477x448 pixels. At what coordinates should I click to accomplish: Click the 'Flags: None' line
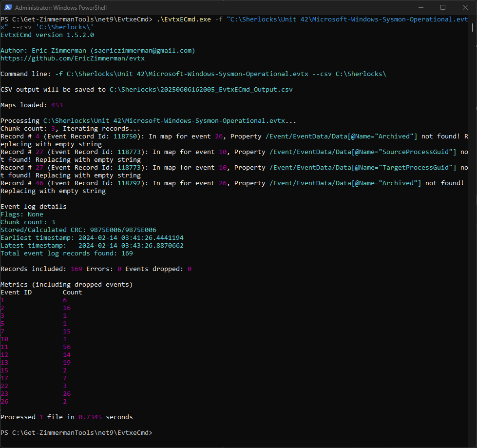coord(22,214)
